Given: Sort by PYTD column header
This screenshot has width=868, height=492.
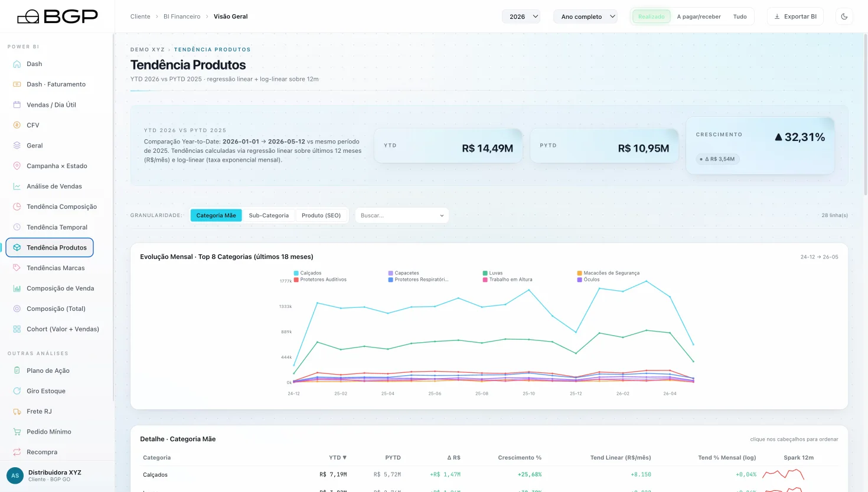Looking at the screenshot, I should click(393, 458).
